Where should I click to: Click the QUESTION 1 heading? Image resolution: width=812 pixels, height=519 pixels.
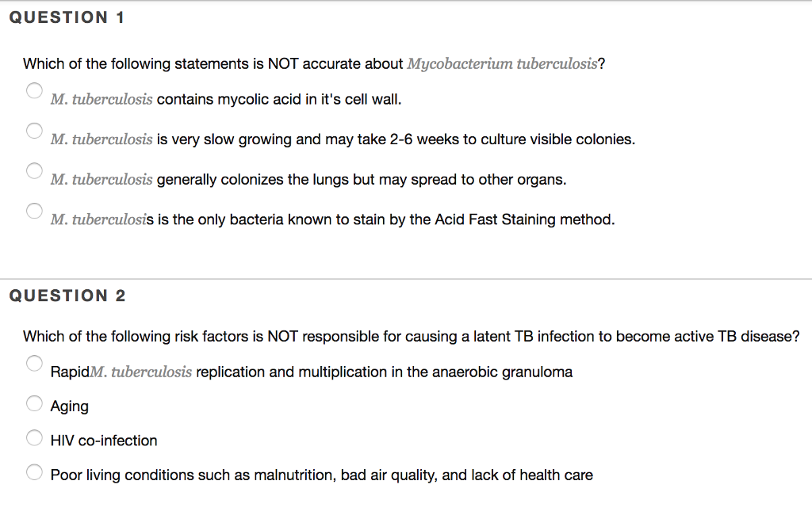pos(67,17)
